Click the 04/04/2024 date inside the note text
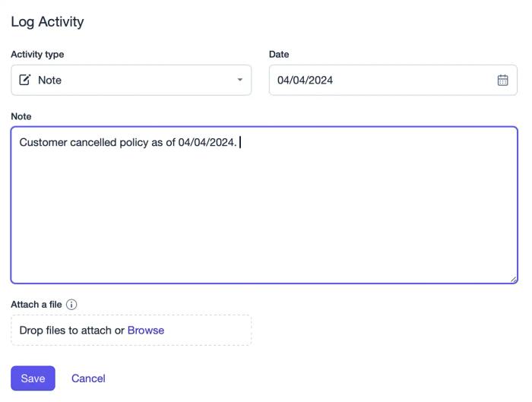The height and width of the screenshot is (402, 532). coord(206,142)
